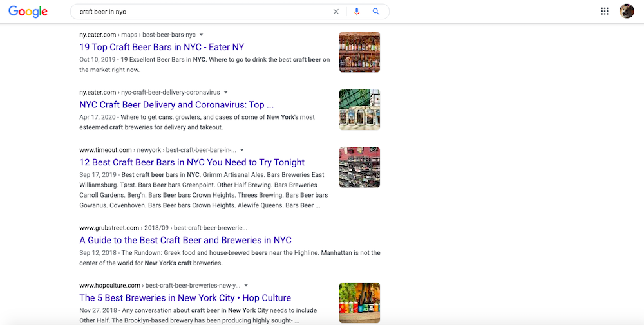The height and width of the screenshot is (325, 644).
Task: Click the 'Sep 12, 2018' snippet text
Action: tap(98, 253)
